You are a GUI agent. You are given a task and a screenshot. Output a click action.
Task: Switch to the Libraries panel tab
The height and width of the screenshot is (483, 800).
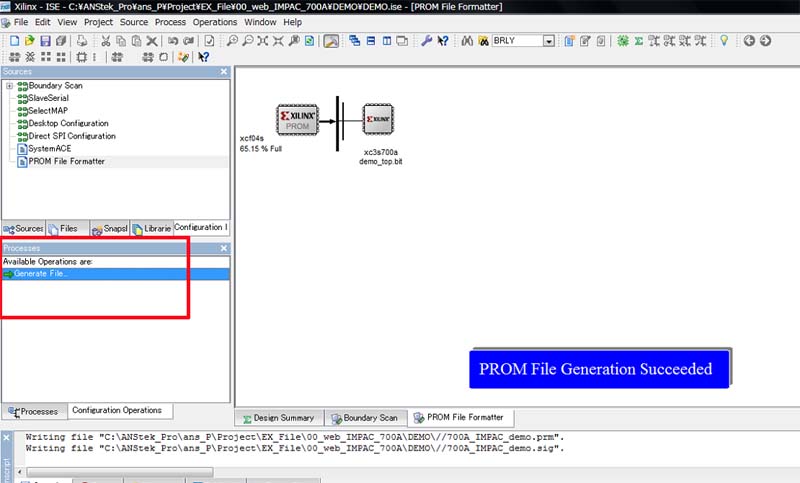152,228
